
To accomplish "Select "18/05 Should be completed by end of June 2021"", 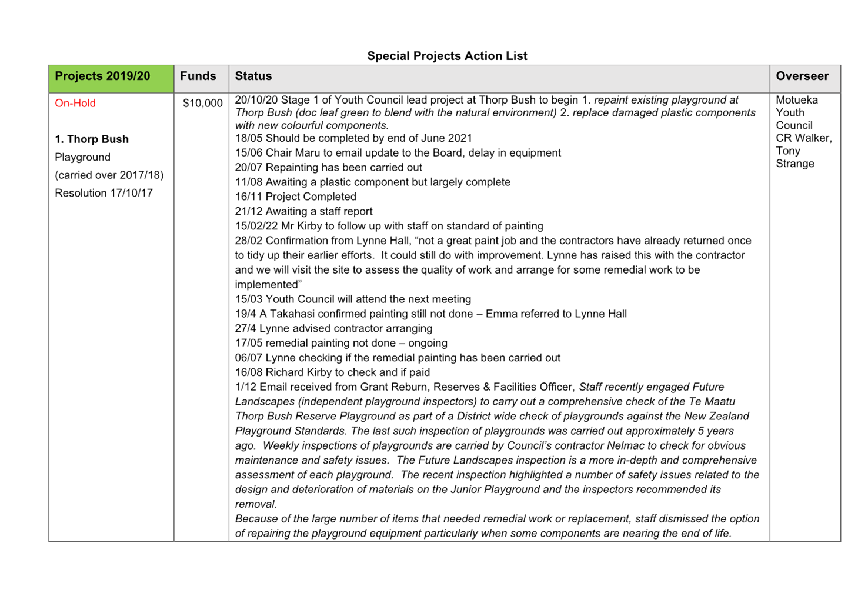I will [x=353, y=138].
